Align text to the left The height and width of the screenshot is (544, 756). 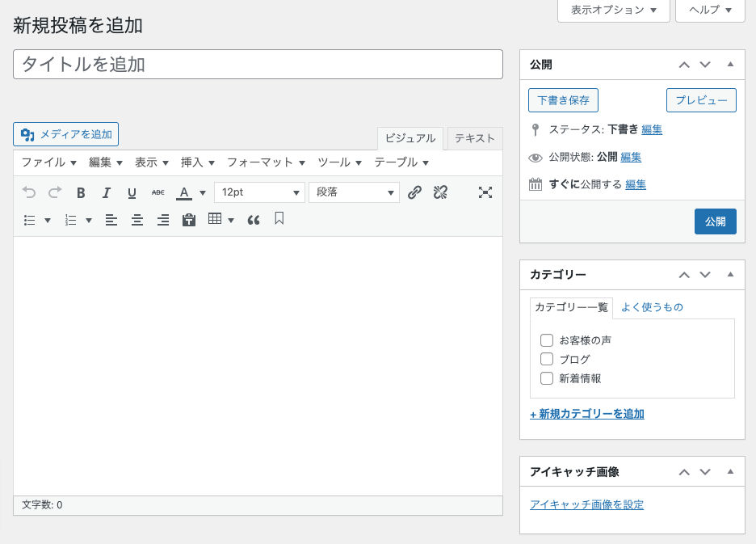pyautogui.click(x=111, y=221)
